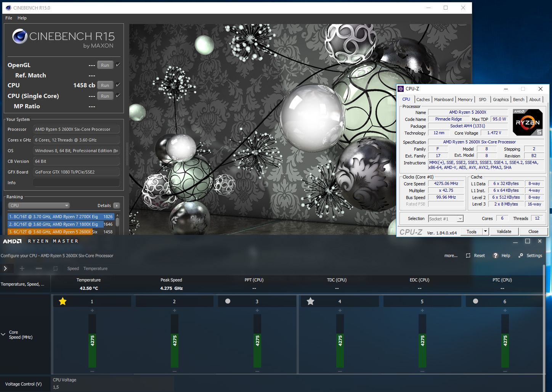The image size is (552, 392).
Task: Click the plus icon in Ryzen Master toolbar
Action: [22, 268]
